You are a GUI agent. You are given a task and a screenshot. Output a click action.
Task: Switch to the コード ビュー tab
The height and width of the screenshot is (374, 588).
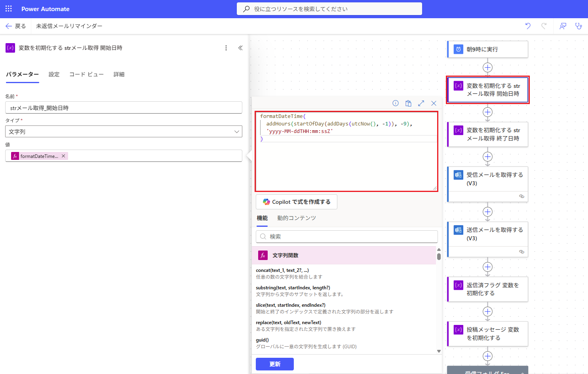click(x=86, y=74)
